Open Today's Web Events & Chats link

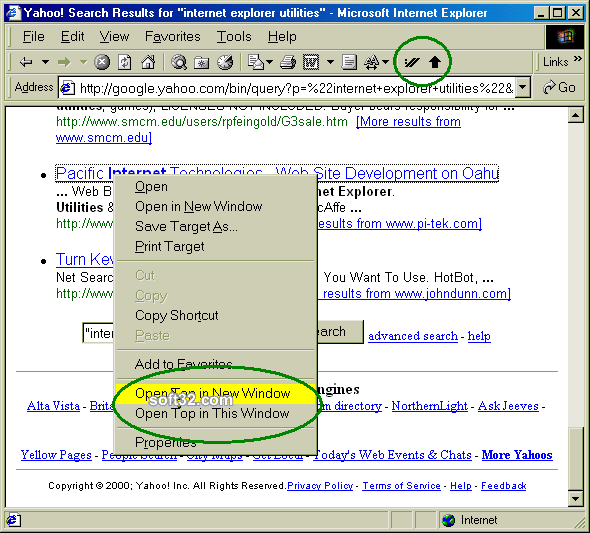392,455
